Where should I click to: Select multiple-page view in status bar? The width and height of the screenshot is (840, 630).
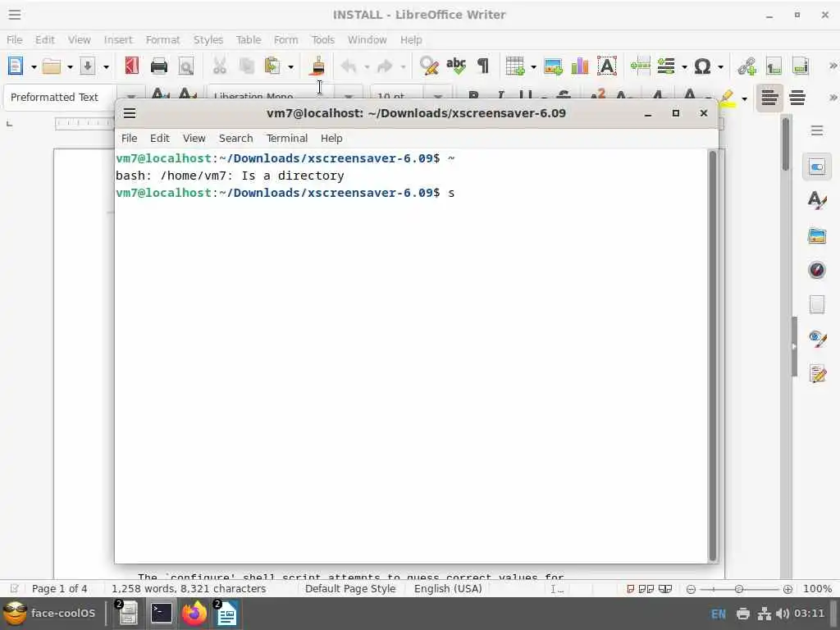tap(646, 589)
